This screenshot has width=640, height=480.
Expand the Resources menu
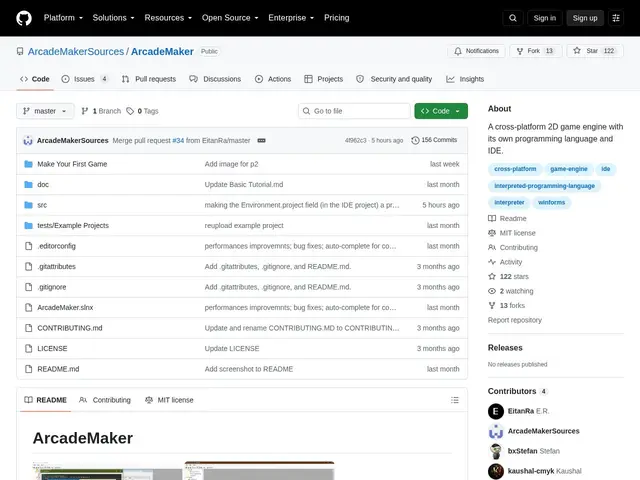pos(168,18)
